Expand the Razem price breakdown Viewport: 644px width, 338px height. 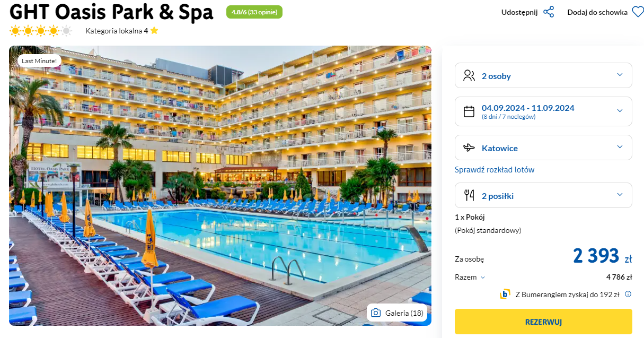point(470,277)
